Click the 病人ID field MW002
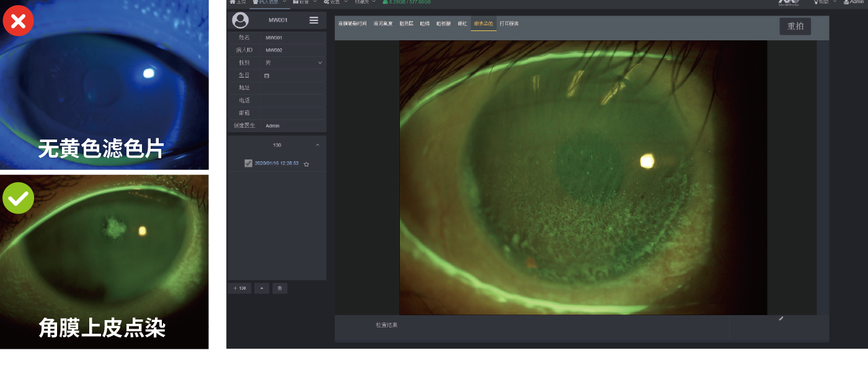868x366 pixels. coord(293,50)
